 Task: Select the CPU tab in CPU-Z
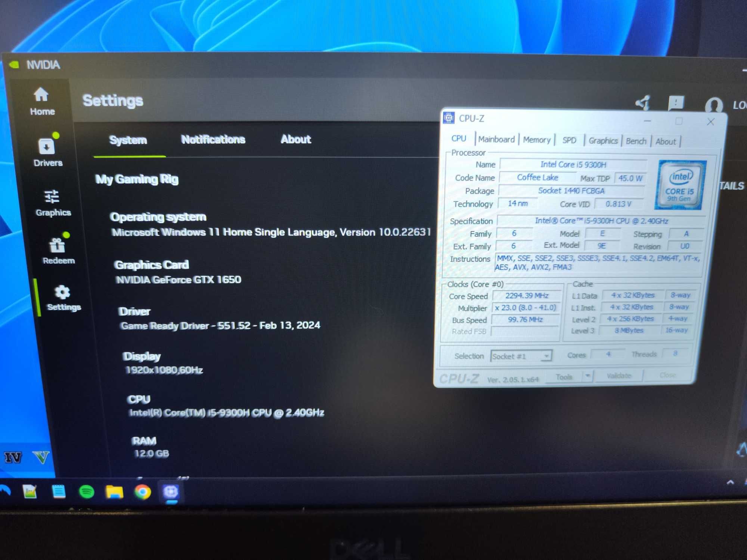click(459, 139)
